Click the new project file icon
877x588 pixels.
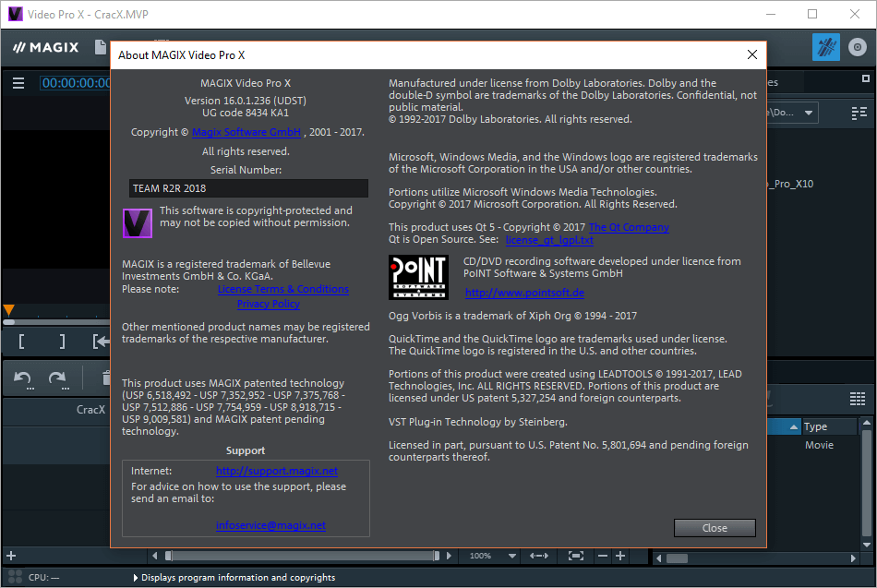[102, 48]
